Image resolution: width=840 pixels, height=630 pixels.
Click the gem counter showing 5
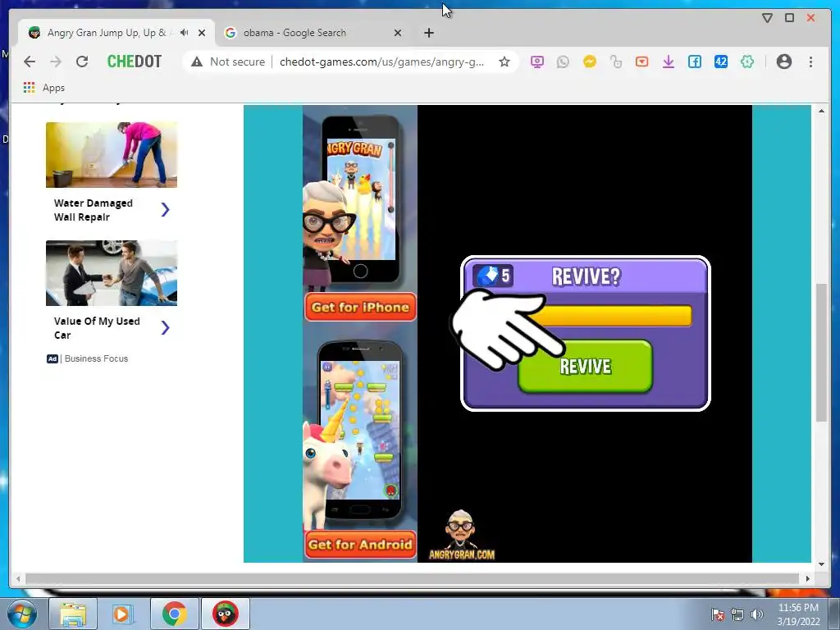point(493,276)
